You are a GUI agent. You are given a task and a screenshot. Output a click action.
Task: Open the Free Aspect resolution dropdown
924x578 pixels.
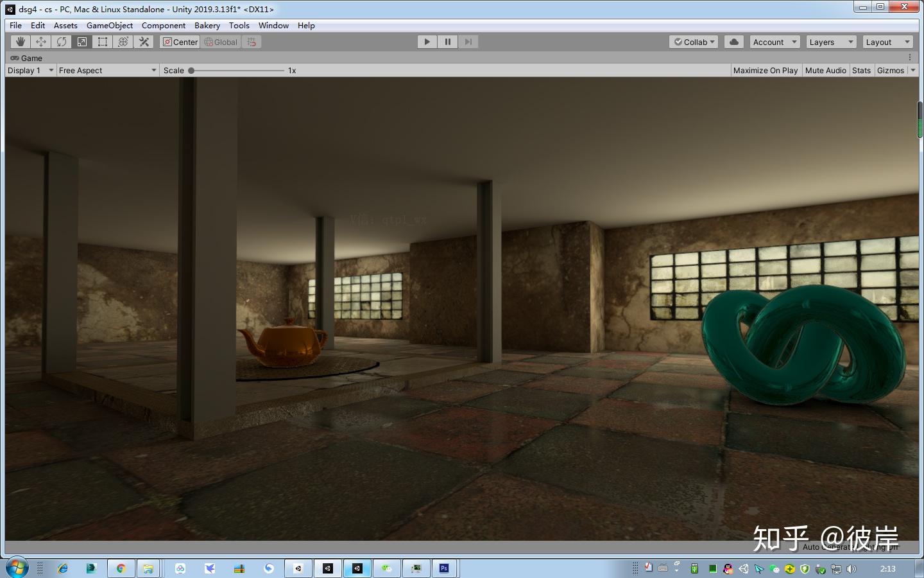[107, 70]
